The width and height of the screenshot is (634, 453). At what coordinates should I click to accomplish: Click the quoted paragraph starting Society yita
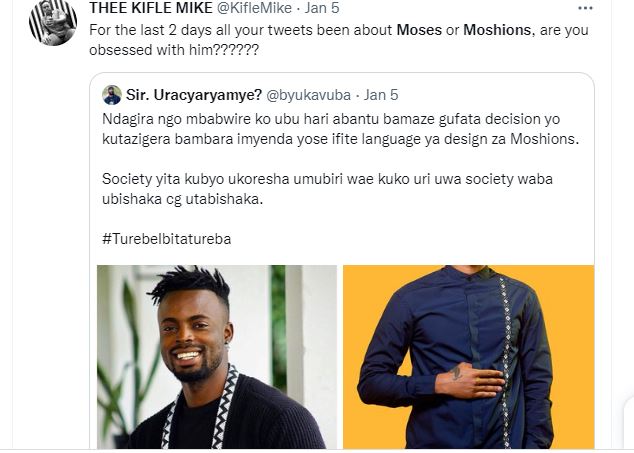pos(327,189)
